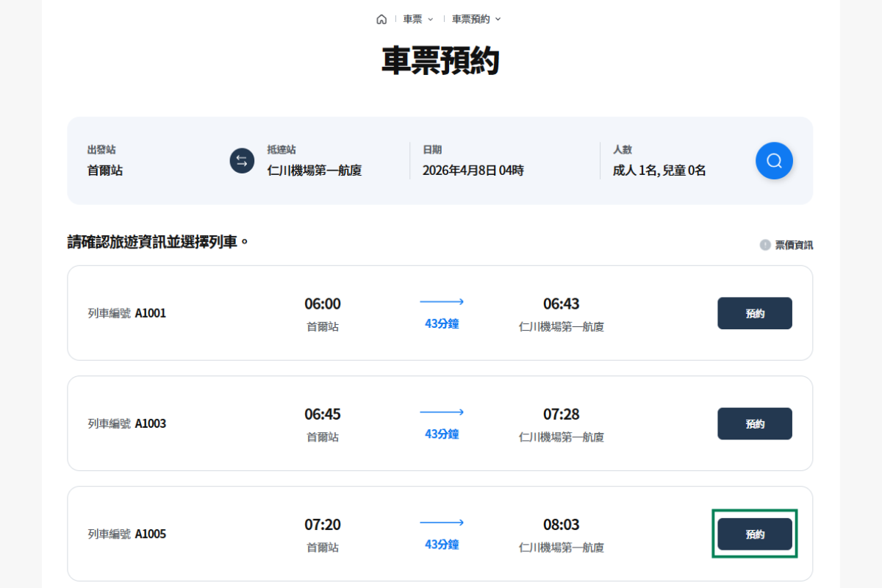Click the home icon in breadcrumb

click(381, 19)
